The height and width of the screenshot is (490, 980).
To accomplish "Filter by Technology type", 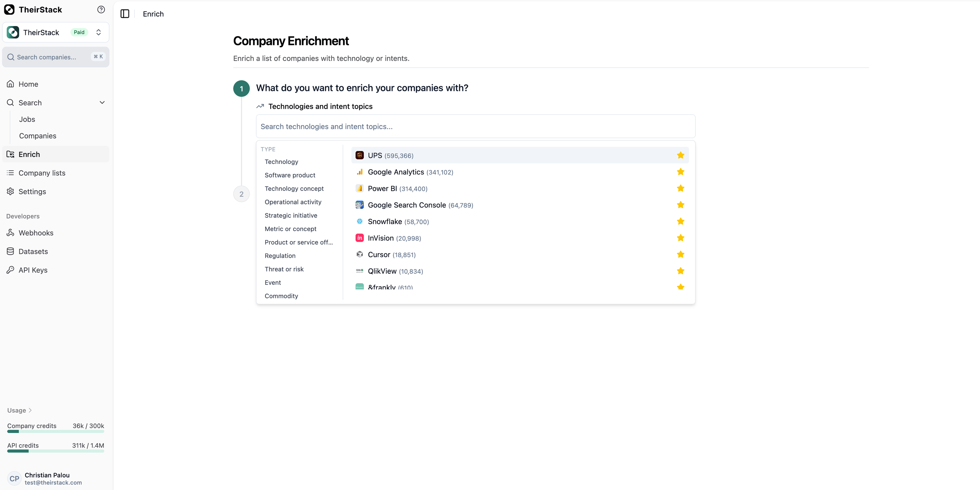I will pyautogui.click(x=281, y=162).
